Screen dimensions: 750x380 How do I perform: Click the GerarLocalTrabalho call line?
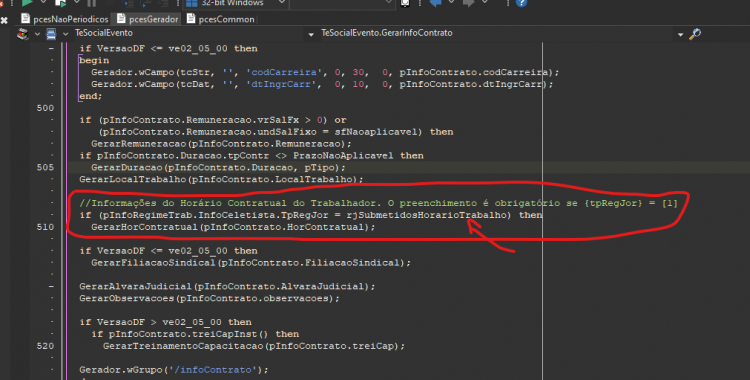click(221, 179)
